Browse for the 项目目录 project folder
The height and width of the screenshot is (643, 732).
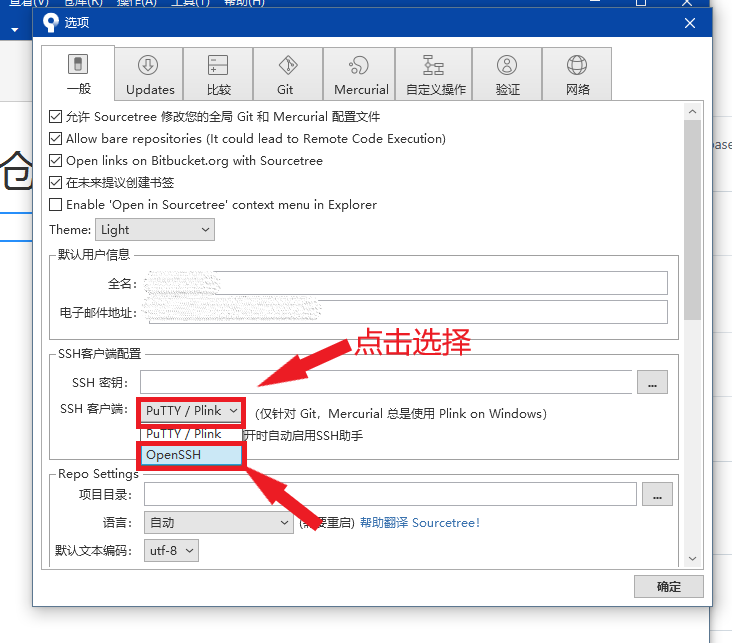click(657, 494)
